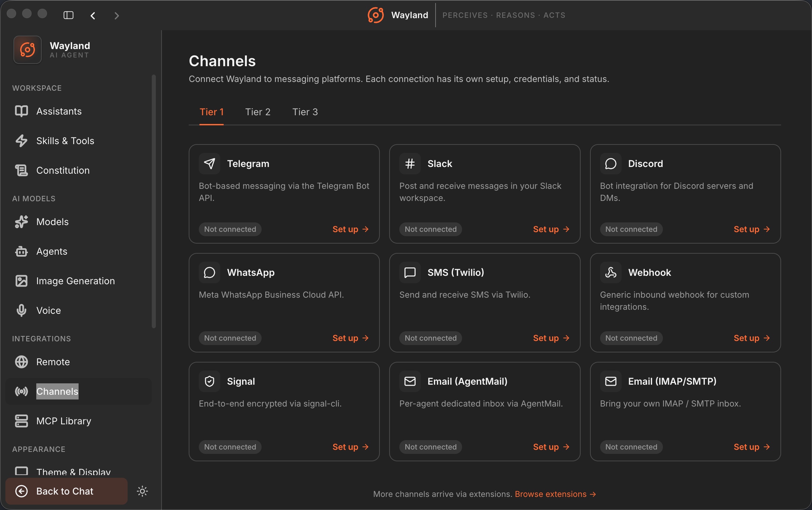812x510 pixels.
Task: Set up the Telegram channel
Action: coord(351,229)
